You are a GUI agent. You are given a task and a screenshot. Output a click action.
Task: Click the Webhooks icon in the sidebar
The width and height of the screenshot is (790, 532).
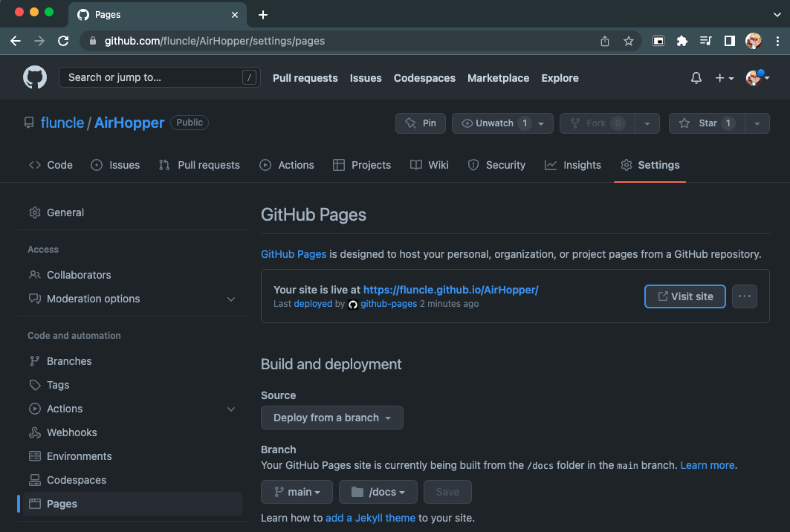click(x=34, y=432)
